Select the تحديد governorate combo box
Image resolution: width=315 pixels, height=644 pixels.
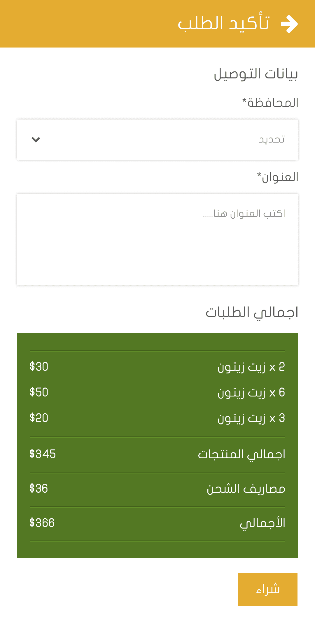157,140
